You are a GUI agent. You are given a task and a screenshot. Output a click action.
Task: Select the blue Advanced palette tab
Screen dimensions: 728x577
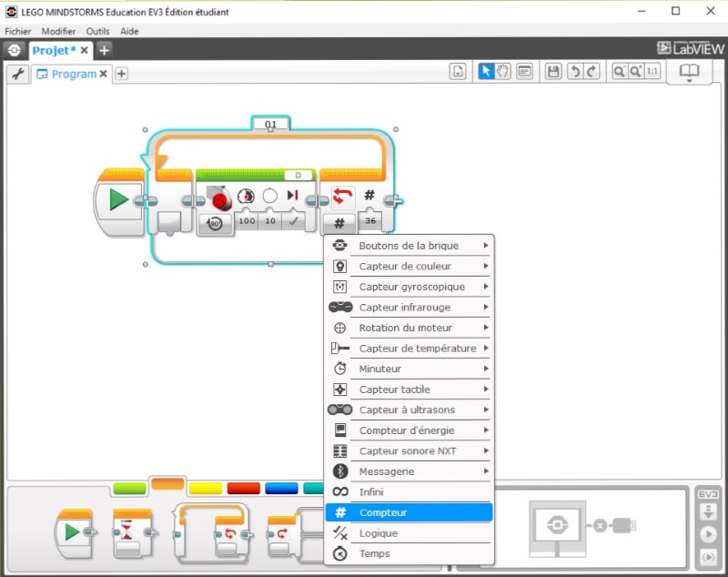pos(281,488)
